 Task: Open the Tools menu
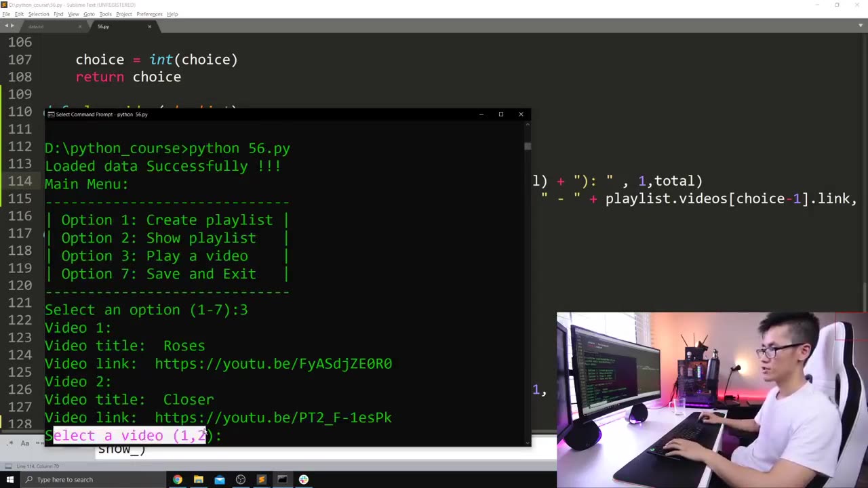pos(106,14)
